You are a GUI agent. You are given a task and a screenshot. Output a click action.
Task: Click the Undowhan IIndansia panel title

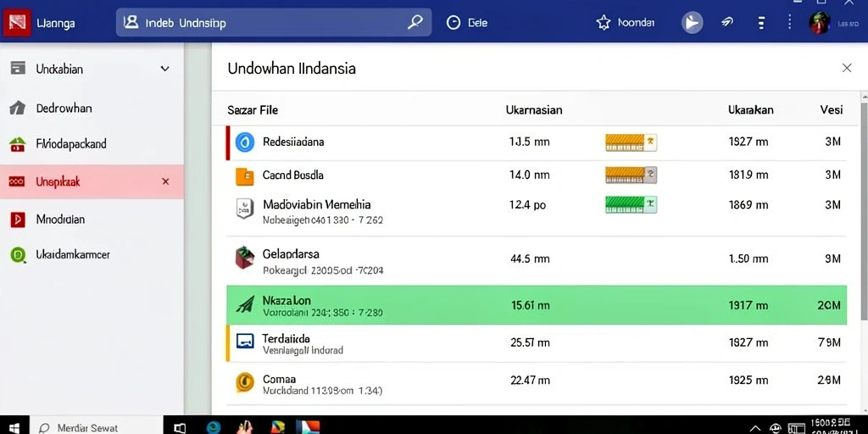[292, 69]
